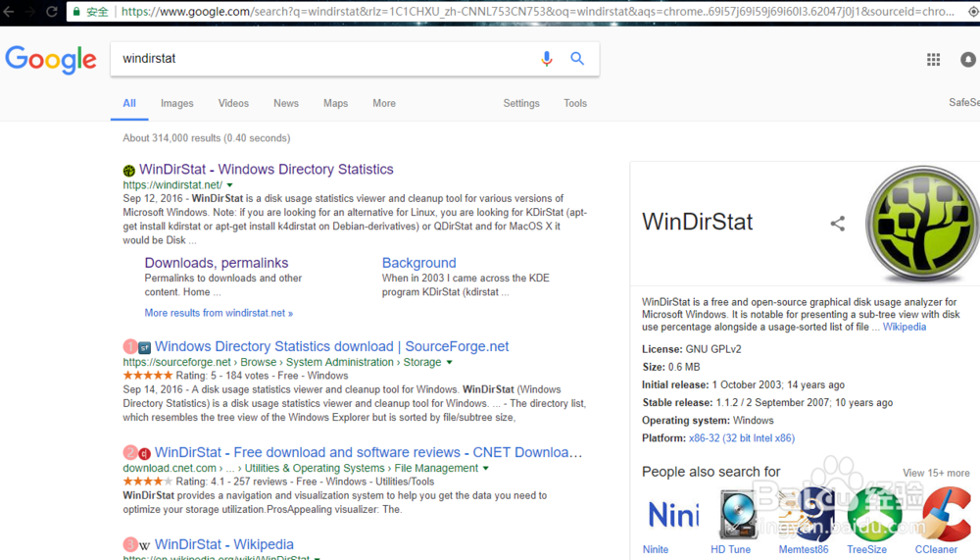Expand dropdown arrow after File Management breadcrumb
The width and height of the screenshot is (980, 560).
486,468
